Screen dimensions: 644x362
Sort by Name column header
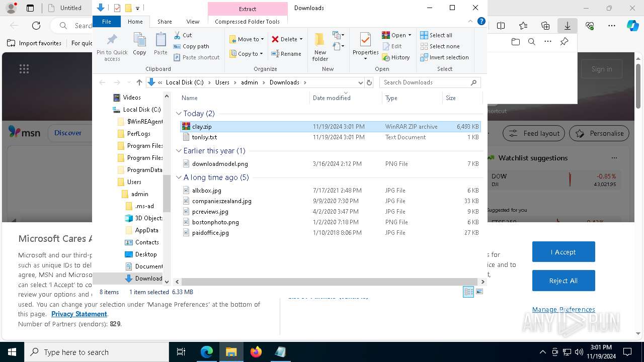(x=244, y=98)
